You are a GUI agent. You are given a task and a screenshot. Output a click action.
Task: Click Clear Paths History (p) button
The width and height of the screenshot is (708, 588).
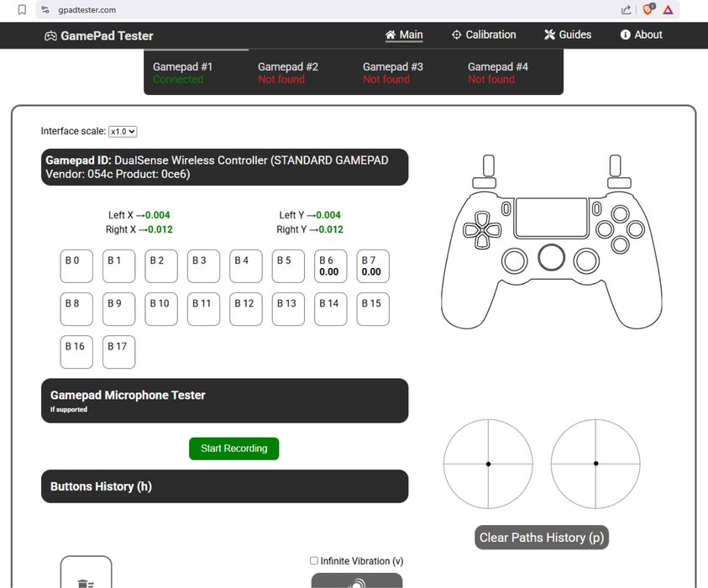542,538
